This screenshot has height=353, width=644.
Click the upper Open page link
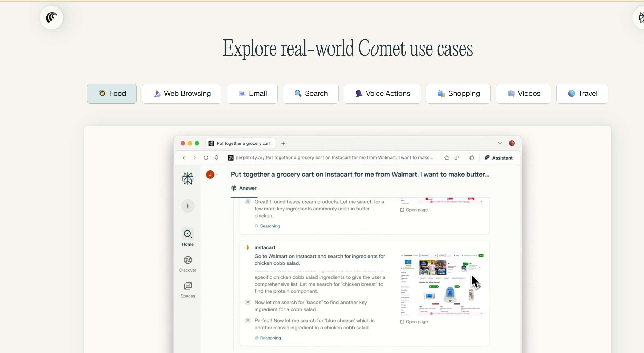click(414, 210)
